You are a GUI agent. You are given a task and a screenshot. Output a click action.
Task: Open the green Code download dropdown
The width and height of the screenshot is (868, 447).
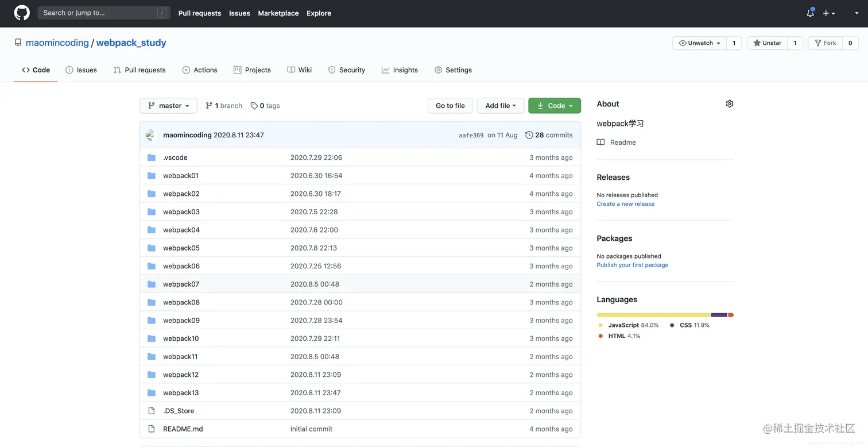coord(555,106)
